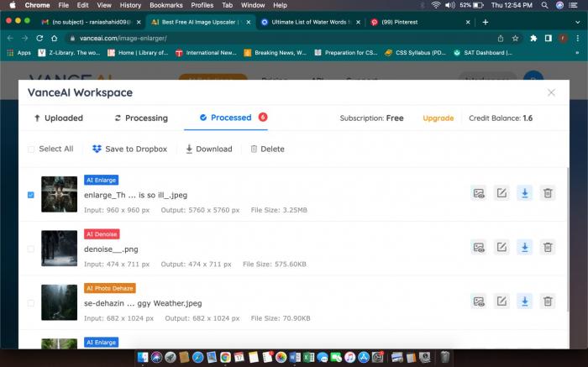Click the Delete button in toolbar
The image size is (588, 367).
click(x=267, y=149)
